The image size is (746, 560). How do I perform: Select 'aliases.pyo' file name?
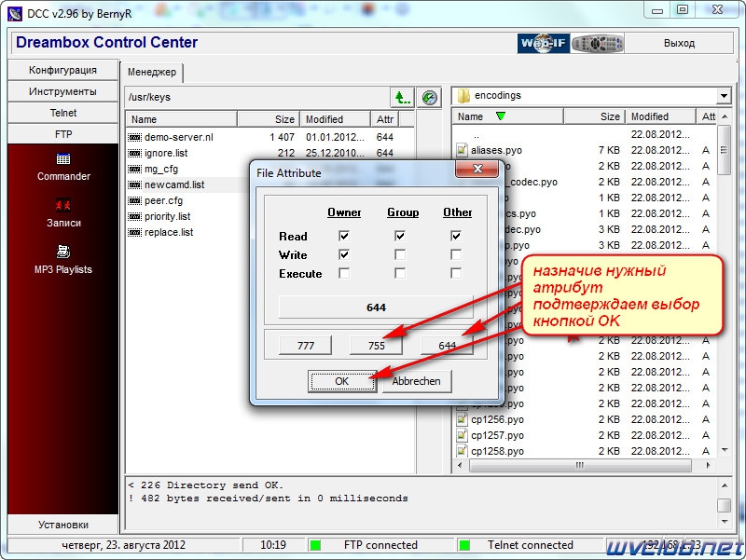click(x=496, y=150)
